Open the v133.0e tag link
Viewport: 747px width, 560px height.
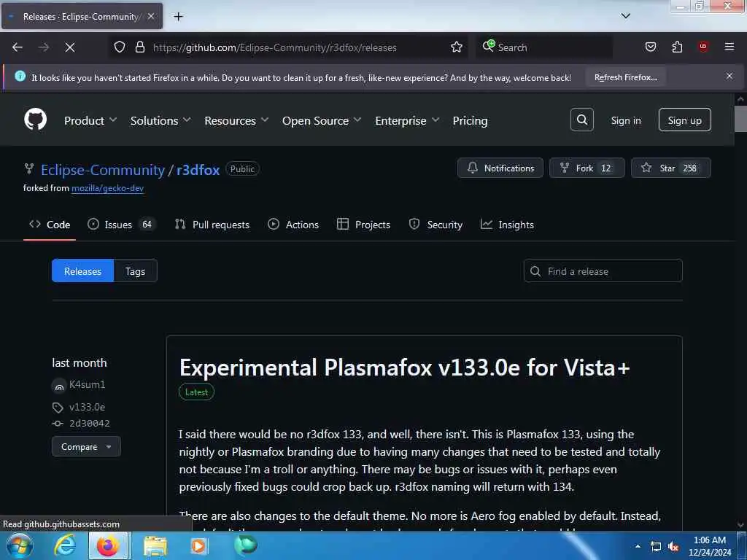pyautogui.click(x=87, y=407)
